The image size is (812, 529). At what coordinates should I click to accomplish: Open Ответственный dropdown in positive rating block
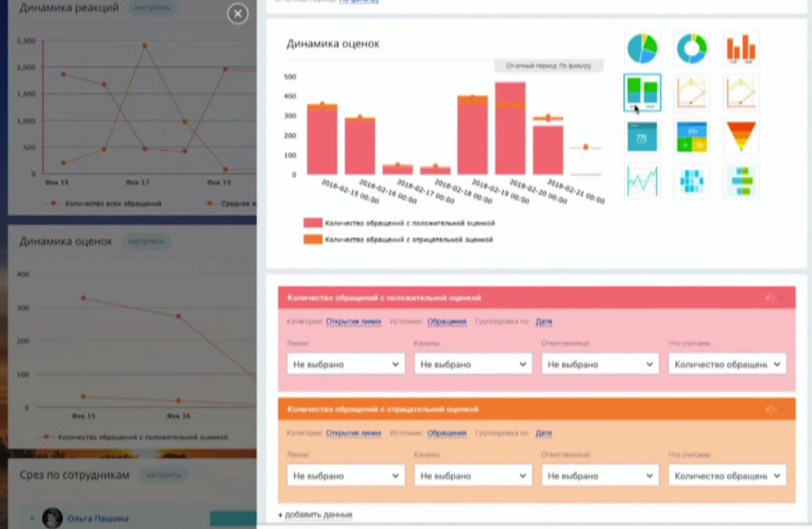coord(600,364)
